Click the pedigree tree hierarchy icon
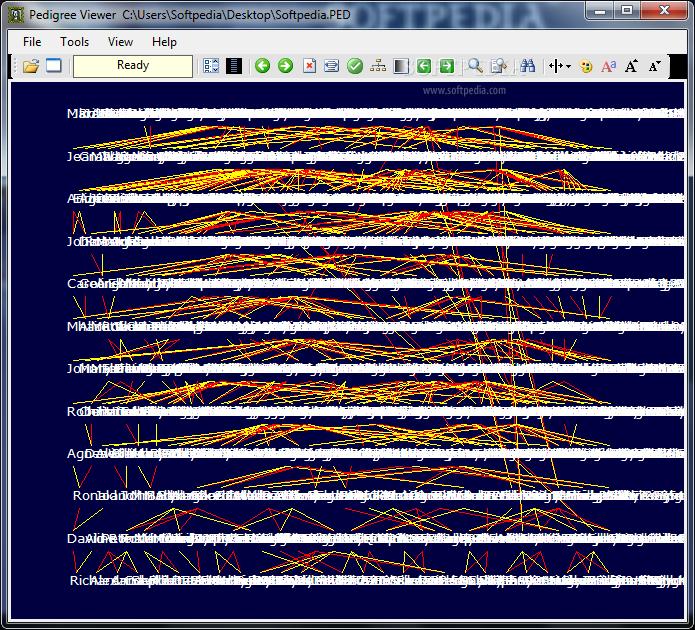 378,66
